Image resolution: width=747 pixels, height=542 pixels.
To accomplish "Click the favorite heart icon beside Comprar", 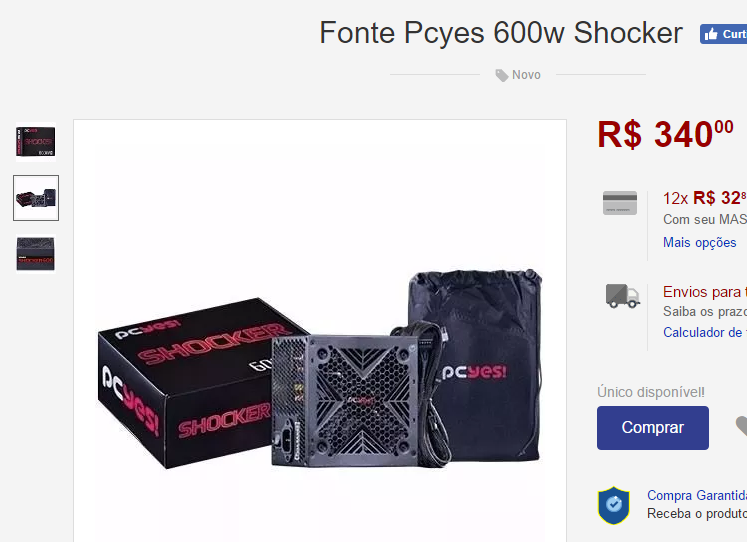I will coord(741,426).
